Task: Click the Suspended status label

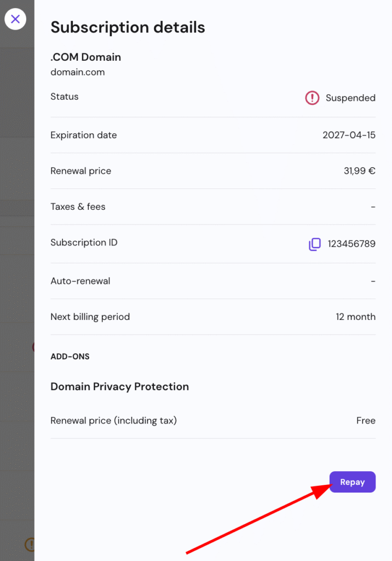Action: click(x=350, y=98)
